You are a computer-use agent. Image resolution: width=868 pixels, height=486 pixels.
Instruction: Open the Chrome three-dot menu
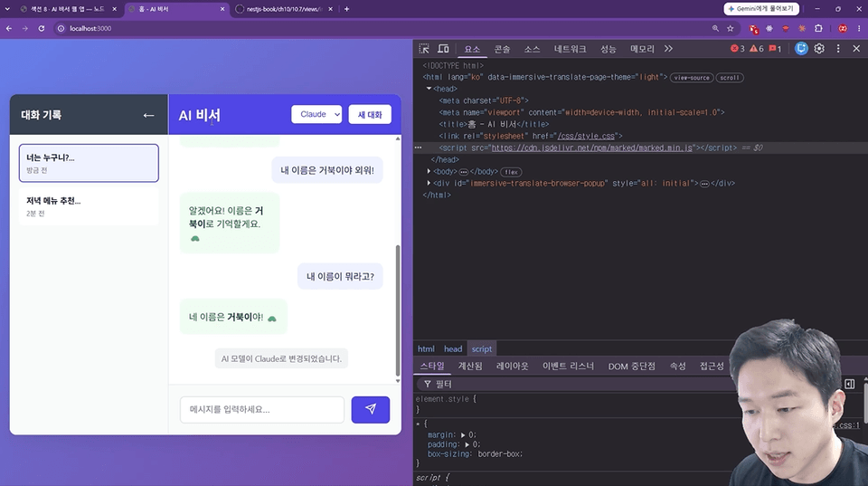[x=859, y=28]
